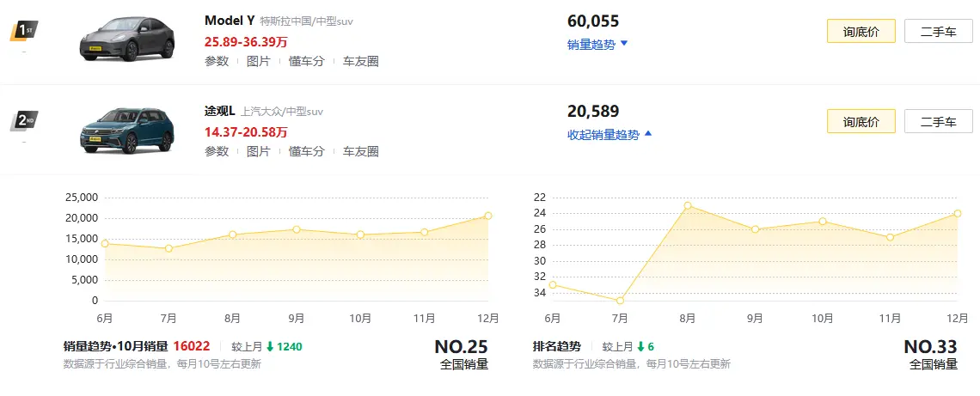Screen dimensions: 980x396
Task: Open 车友圈 link under 途观L
Action: pyautogui.click(x=361, y=151)
